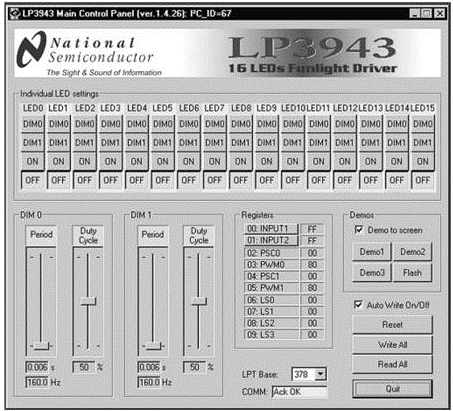Turn LED5 ON

pyautogui.click(x=163, y=161)
